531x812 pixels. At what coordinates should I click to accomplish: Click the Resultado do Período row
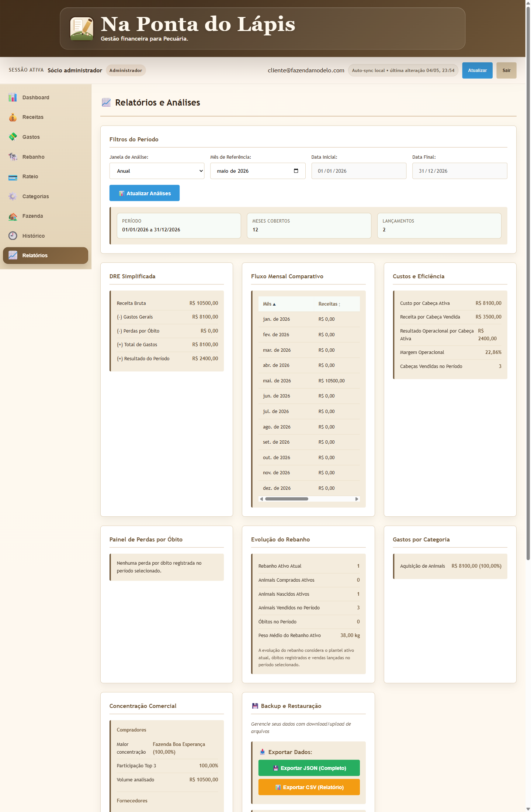pyautogui.click(x=167, y=358)
